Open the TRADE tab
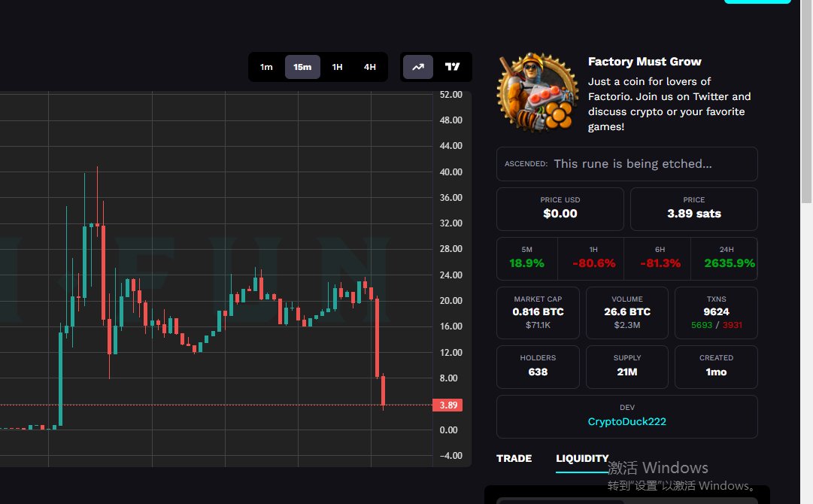813x504 pixels. point(514,458)
